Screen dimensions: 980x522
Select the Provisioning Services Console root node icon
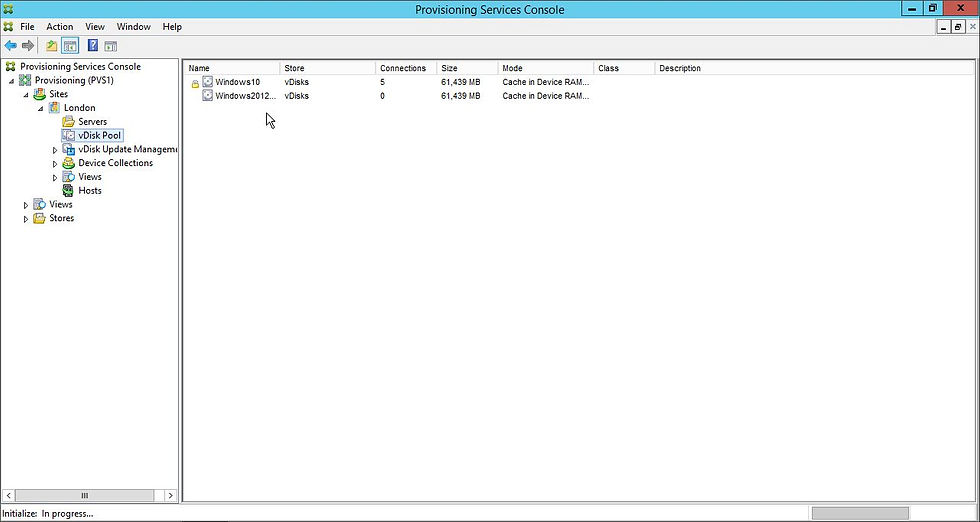(10, 66)
